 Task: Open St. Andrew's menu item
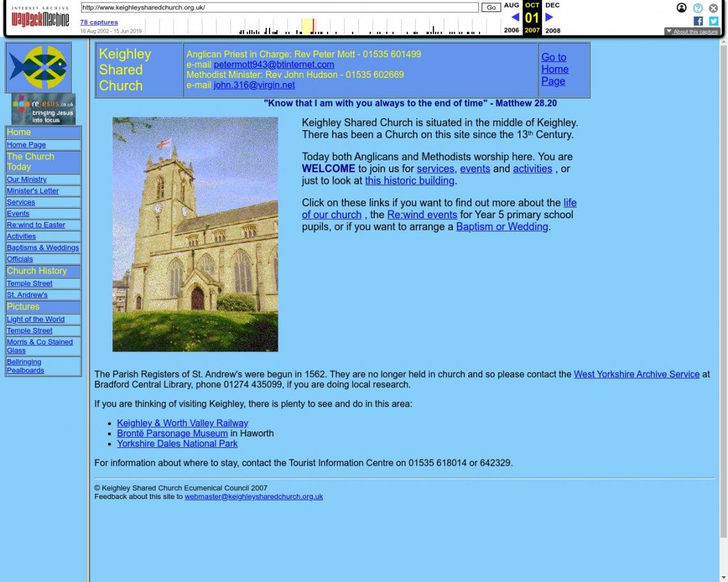[x=27, y=295]
